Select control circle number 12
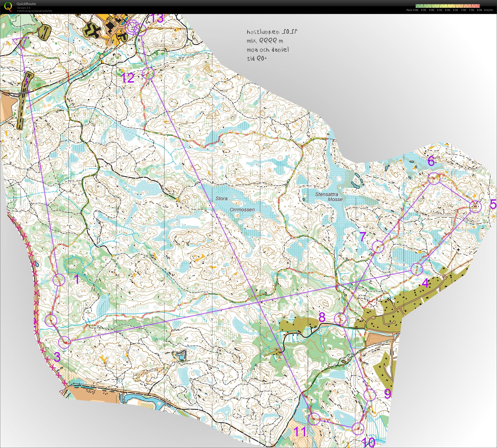 [x=148, y=73]
